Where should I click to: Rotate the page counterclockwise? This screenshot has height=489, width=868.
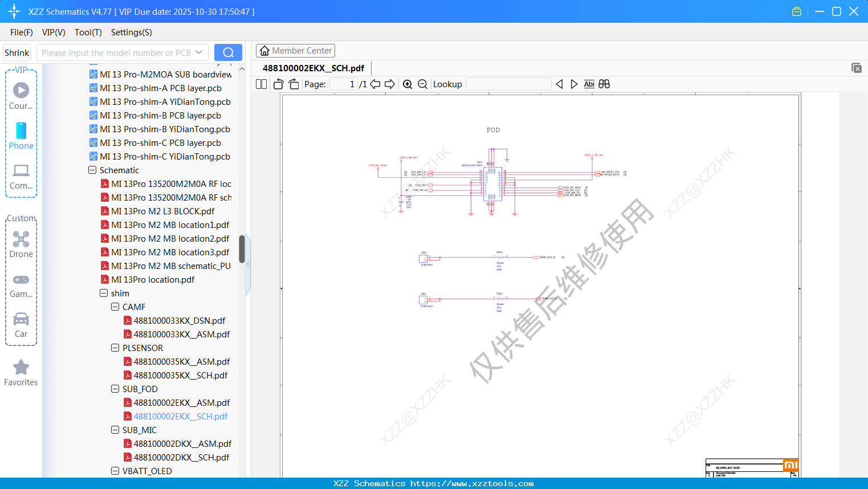[278, 84]
